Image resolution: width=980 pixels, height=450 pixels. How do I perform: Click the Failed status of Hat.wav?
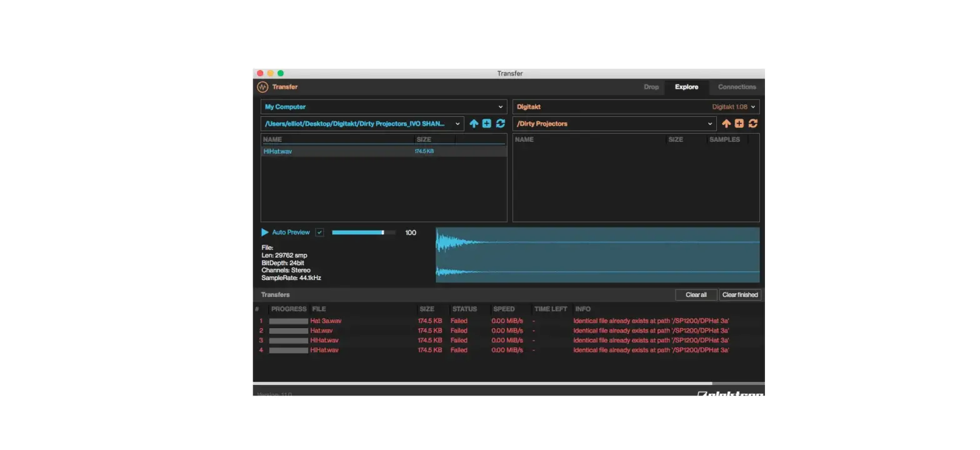point(459,331)
